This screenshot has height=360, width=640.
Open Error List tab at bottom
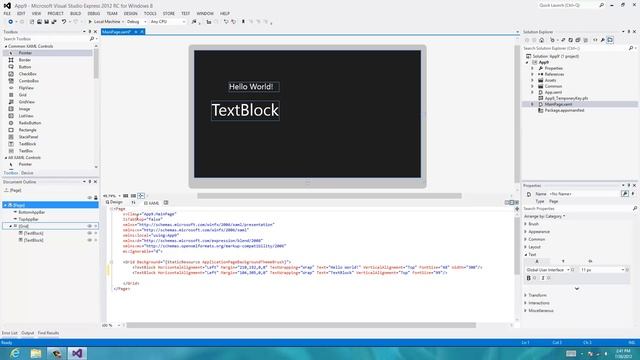coord(9,333)
